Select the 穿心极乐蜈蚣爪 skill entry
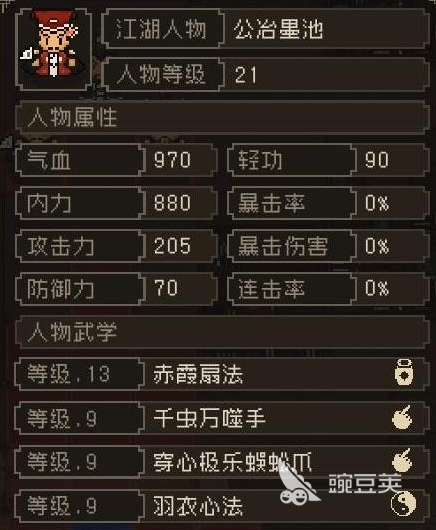The height and width of the screenshot is (530, 436). (222, 462)
